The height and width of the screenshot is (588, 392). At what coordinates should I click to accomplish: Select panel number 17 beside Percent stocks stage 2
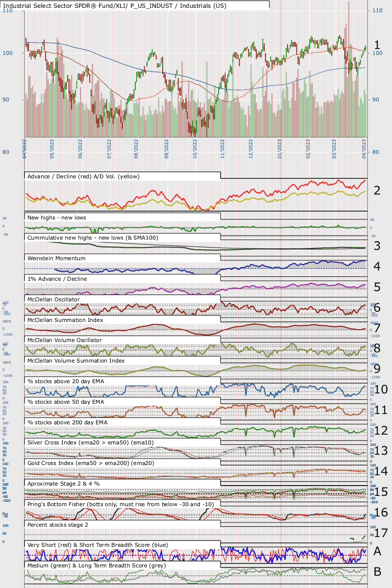[x=381, y=532]
